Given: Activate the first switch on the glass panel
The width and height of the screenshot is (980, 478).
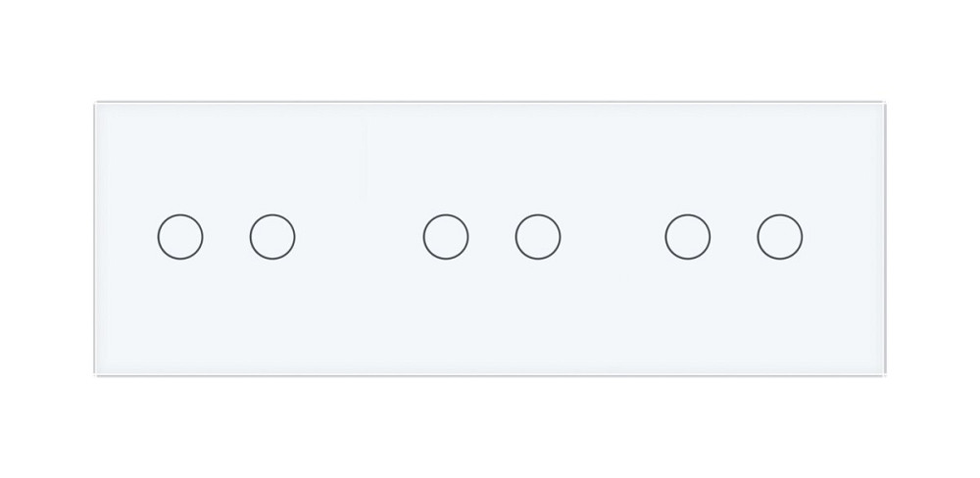Looking at the screenshot, I should pos(179,237).
